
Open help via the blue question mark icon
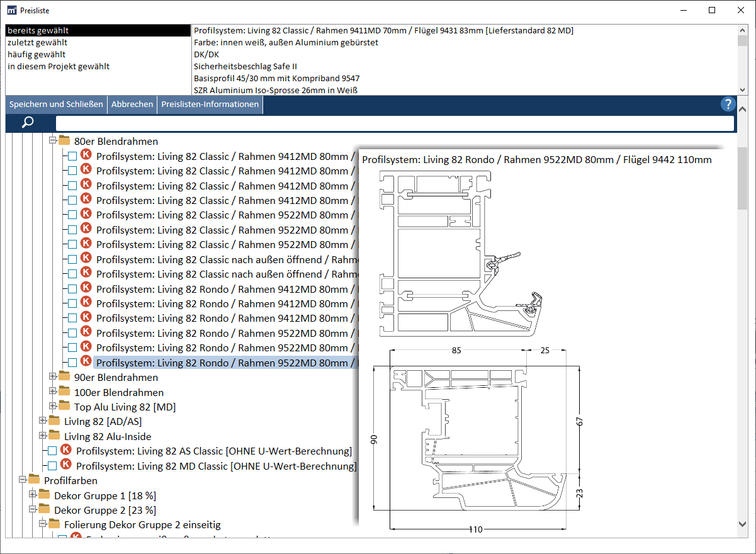728,105
